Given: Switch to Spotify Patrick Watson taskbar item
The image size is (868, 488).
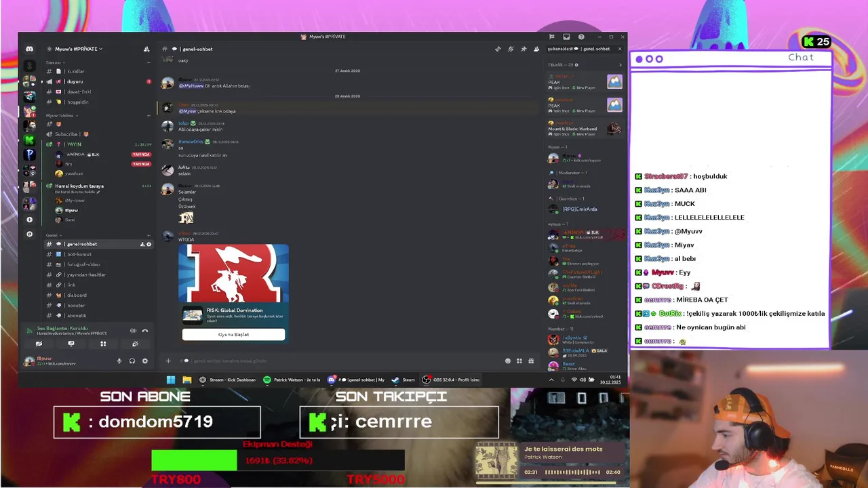Looking at the screenshot, I should pos(292,380).
